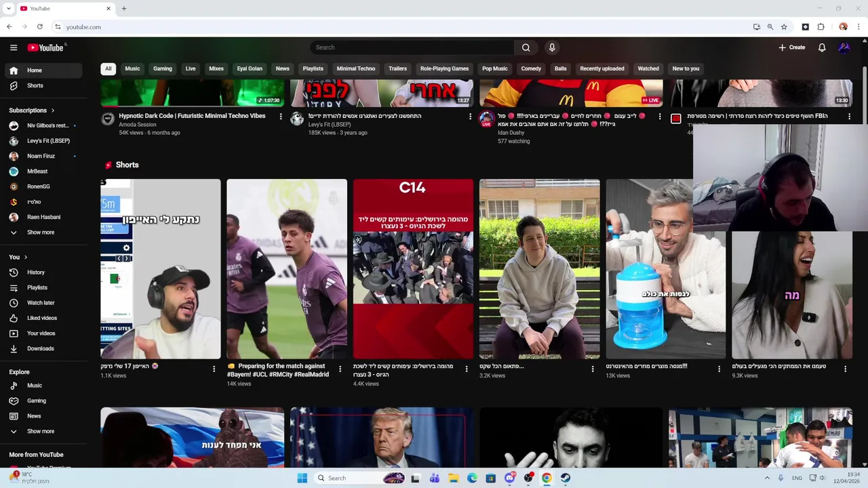Click the Create button
The height and width of the screenshot is (488, 868).
tap(792, 47)
